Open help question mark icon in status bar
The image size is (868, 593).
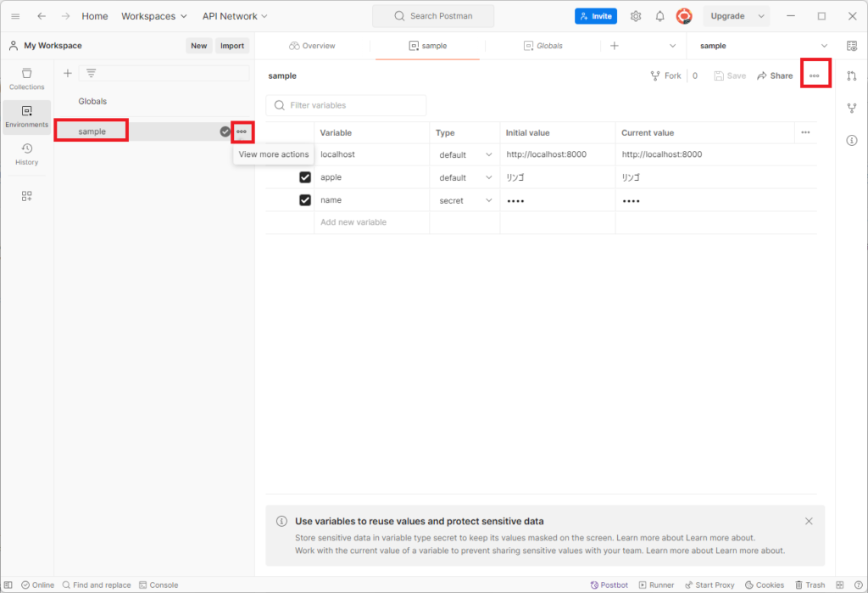[x=858, y=585]
